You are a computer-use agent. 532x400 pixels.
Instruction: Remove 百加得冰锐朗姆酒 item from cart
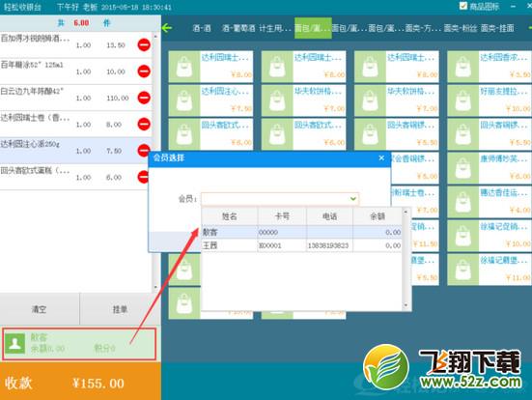coord(144,44)
